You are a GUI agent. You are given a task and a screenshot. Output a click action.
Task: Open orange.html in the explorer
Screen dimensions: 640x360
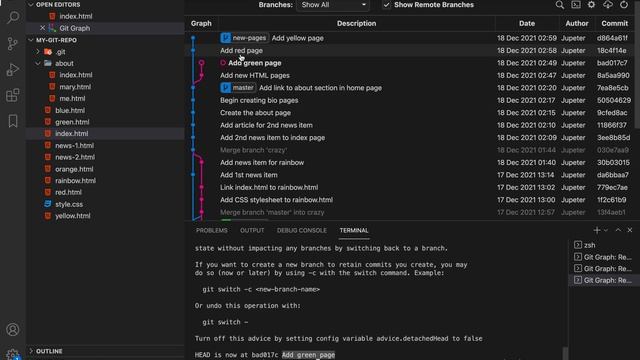[x=74, y=169]
